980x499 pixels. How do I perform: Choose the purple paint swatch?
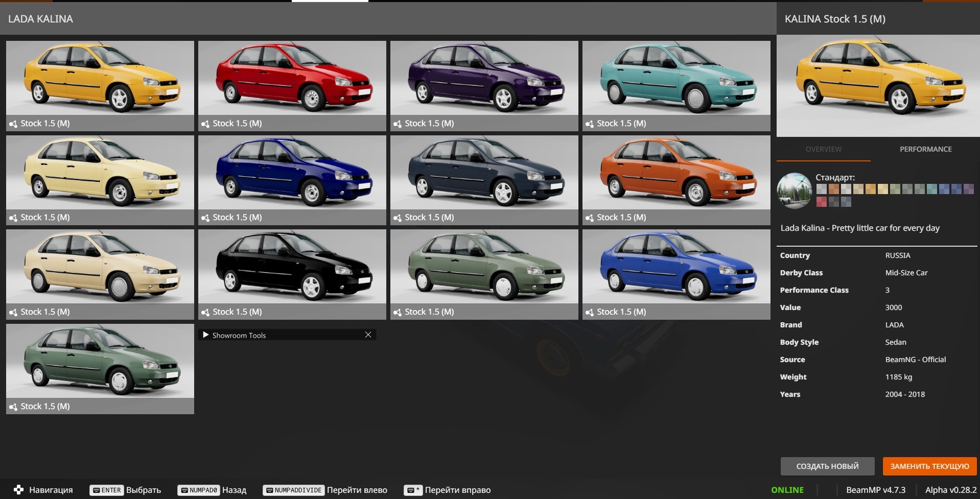tap(969, 189)
